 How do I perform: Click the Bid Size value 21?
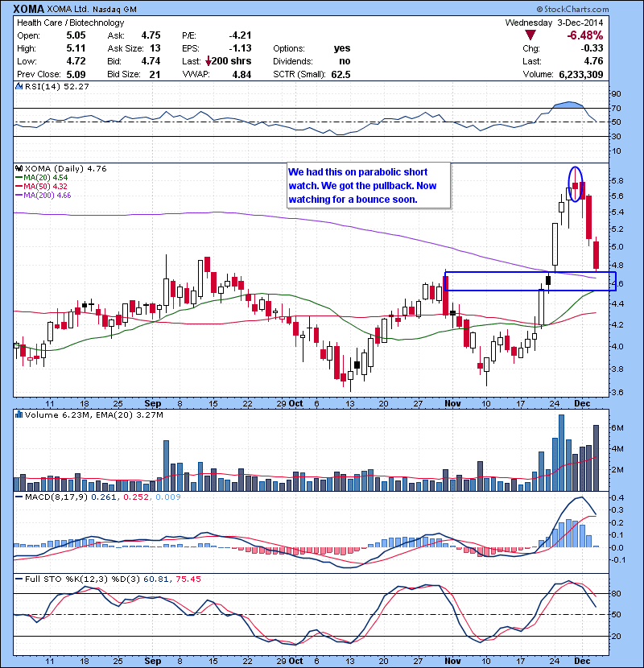coord(155,74)
